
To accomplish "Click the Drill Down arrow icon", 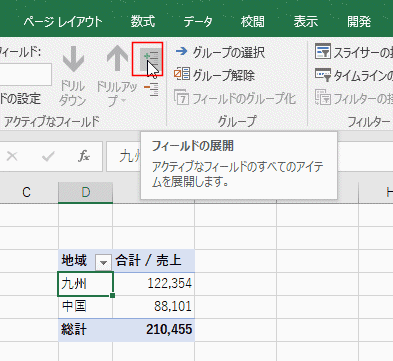I will 73,59.
